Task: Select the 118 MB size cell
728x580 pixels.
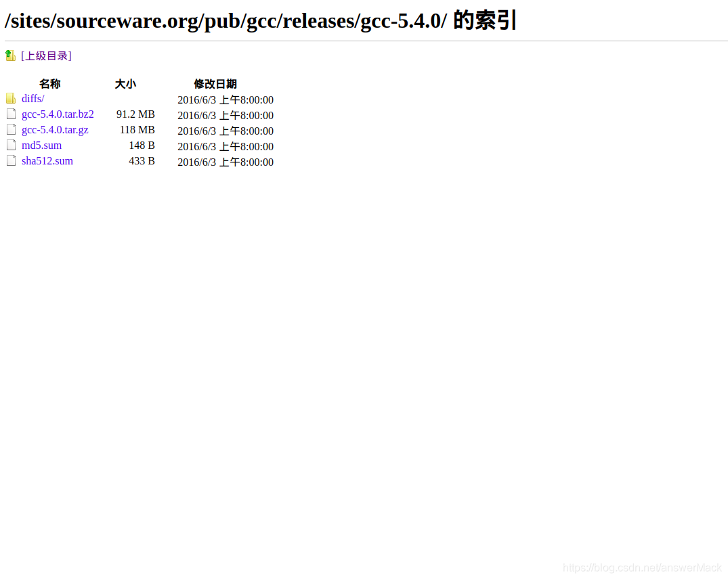Action: click(x=137, y=130)
